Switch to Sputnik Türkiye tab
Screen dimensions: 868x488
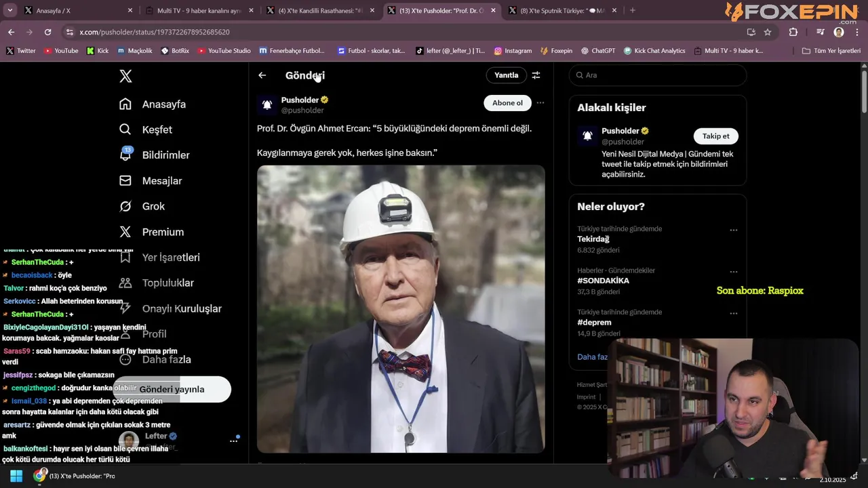pos(562,10)
